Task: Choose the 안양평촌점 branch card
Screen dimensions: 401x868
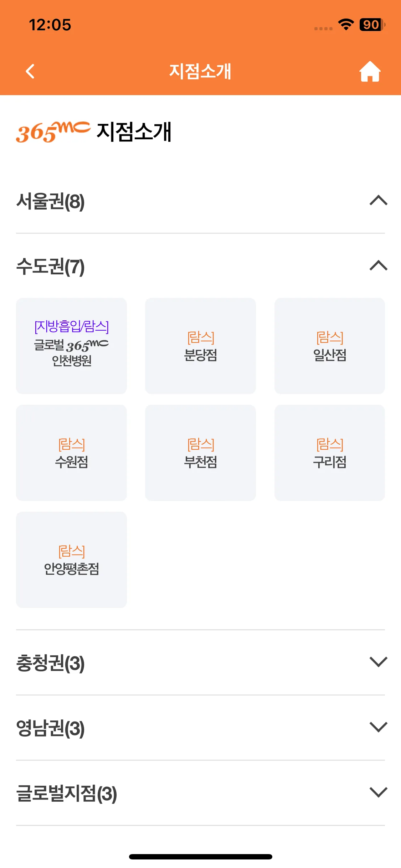Action: coord(71,560)
